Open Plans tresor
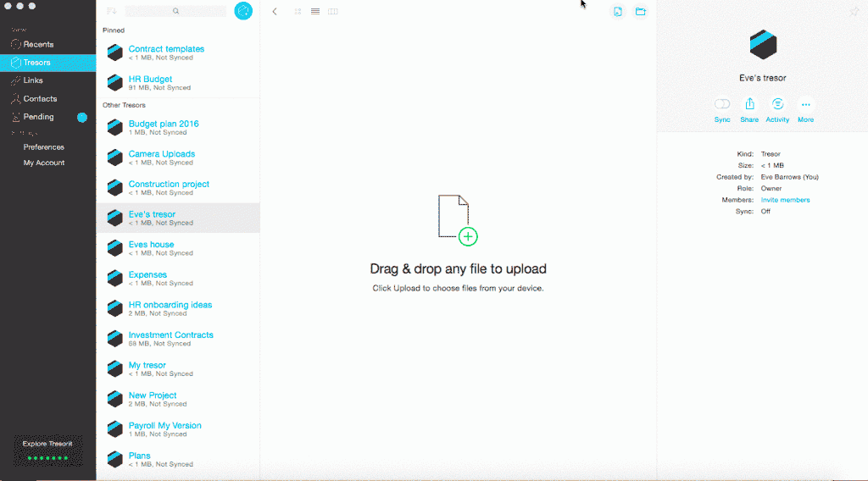This screenshot has width=868, height=481. (x=178, y=460)
